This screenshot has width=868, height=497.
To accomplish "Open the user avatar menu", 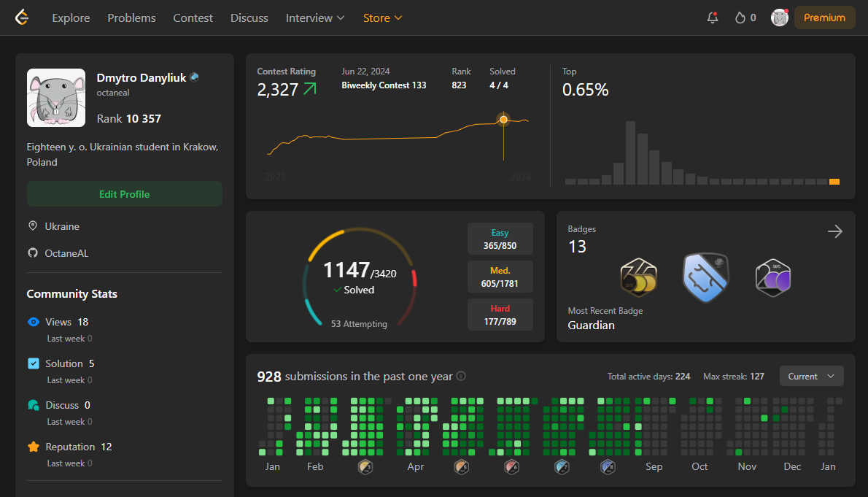I will pyautogui.click(x=780, y=18).
